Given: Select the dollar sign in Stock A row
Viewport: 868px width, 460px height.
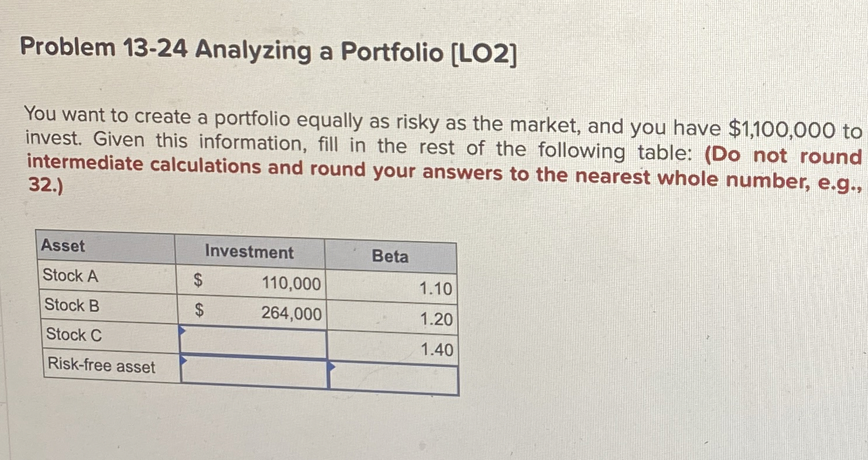Looking at the screenshot, I should pos(198,282).
